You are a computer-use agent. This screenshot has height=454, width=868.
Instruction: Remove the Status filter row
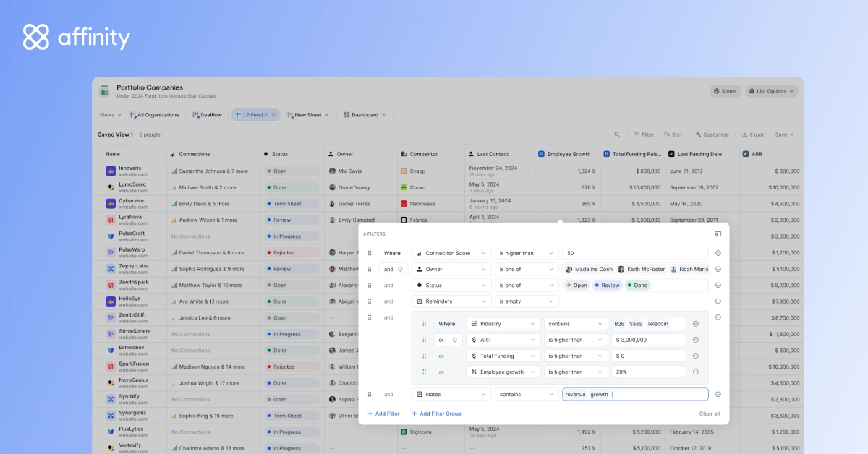(x=718, y=285)
